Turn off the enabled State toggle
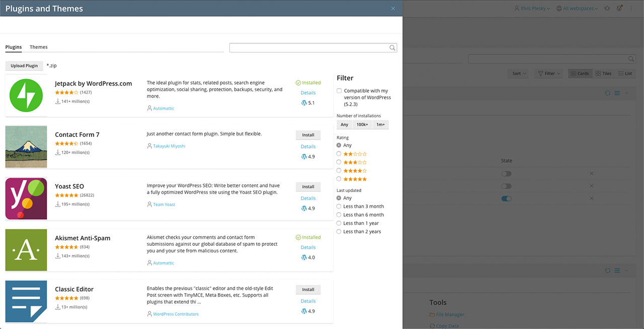Image resolution: width=644 pixels, height=329 pixels. (x=506, y=199)
